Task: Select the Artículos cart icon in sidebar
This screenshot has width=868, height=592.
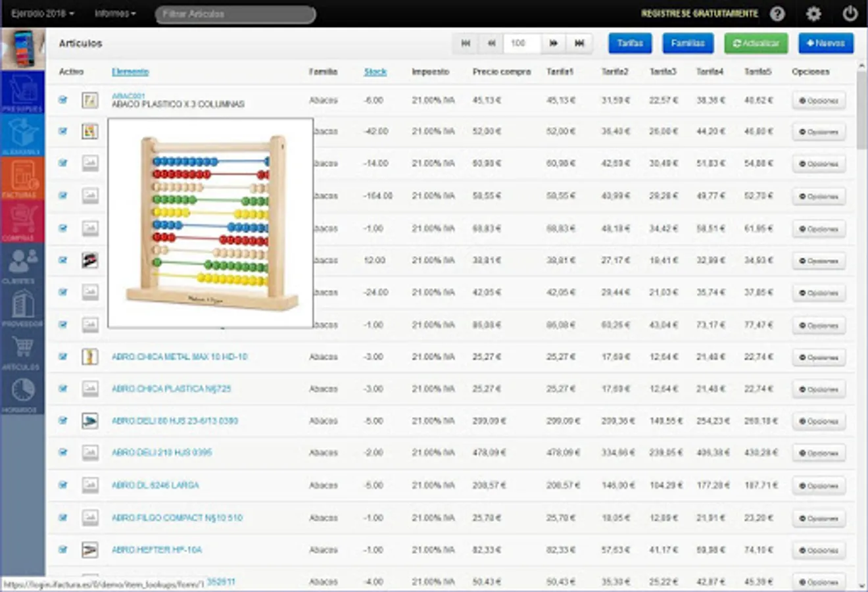Action: [23, 351]
